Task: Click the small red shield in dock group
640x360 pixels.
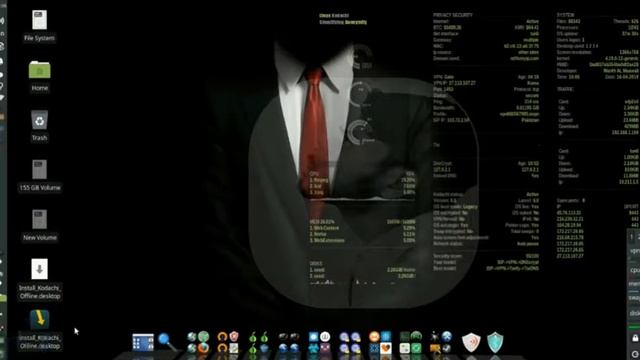Action: pos(233,337)
